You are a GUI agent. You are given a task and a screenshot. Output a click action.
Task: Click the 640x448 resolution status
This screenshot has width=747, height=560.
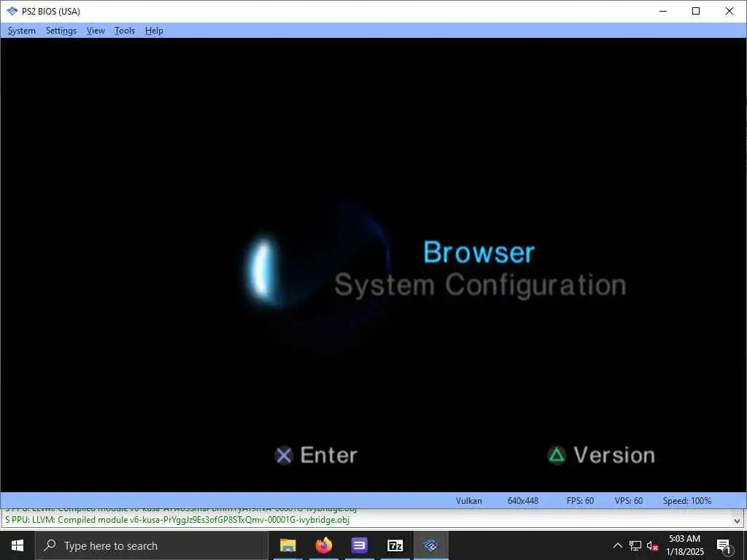coord(522,500)
